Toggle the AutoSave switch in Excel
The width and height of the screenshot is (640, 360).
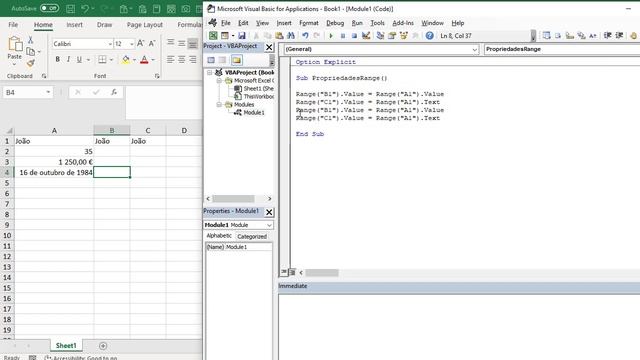(x=49, y=8)
